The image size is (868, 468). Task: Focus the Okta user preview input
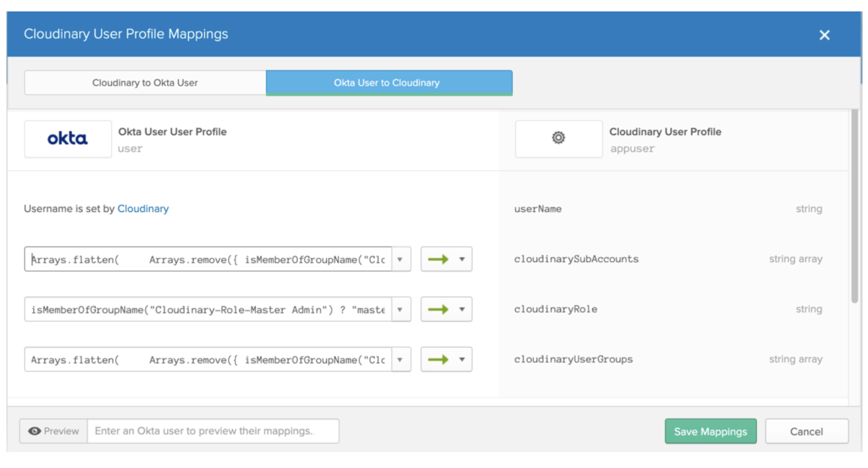[x=213, y=431]
